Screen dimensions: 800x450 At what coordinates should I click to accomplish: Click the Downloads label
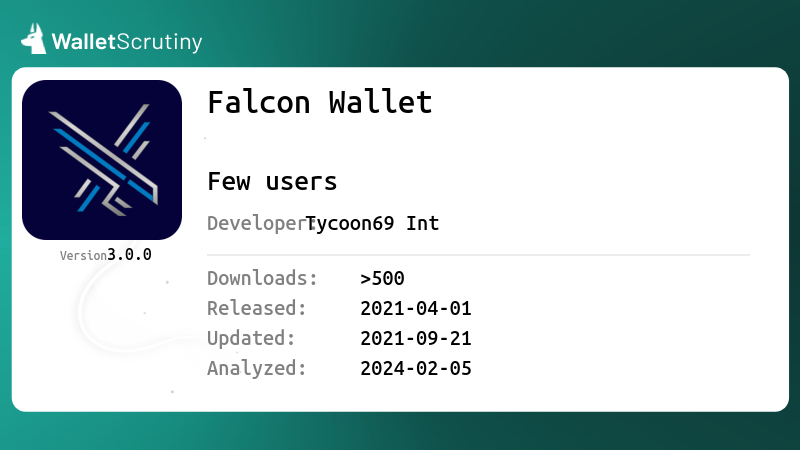262,279
